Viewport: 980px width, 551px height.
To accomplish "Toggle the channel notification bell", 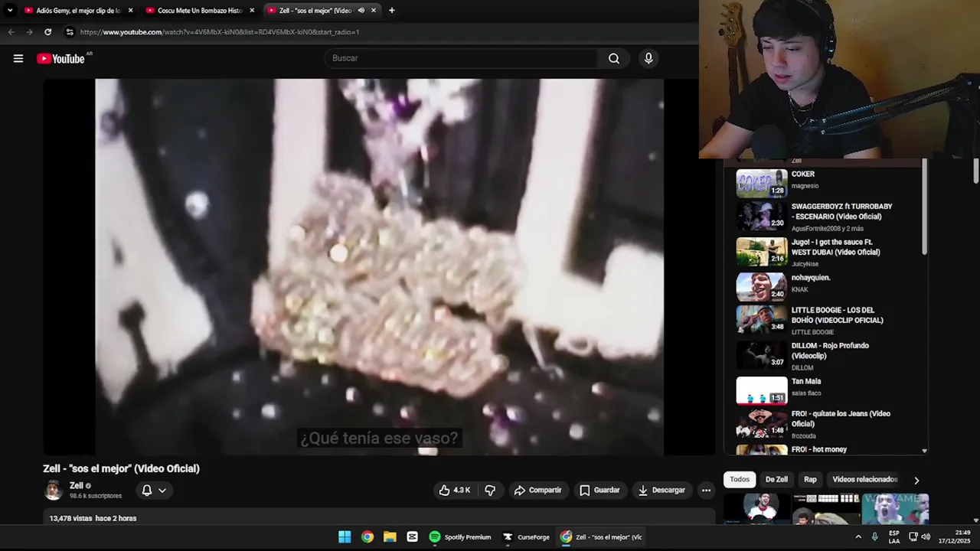I will tap(147, 491).
